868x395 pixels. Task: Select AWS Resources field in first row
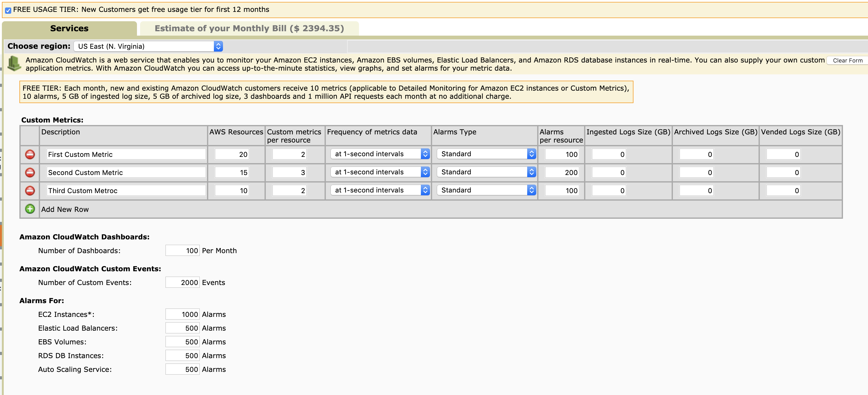pos(232,154)
